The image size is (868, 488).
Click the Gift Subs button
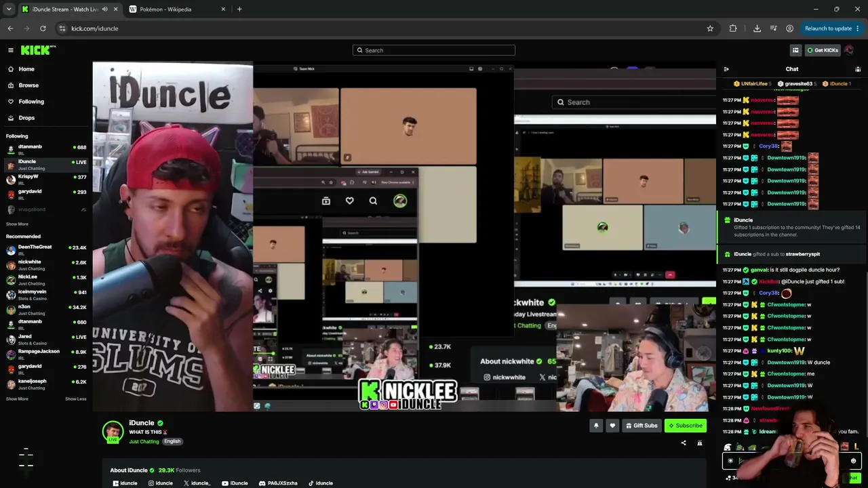pos(642,426)
